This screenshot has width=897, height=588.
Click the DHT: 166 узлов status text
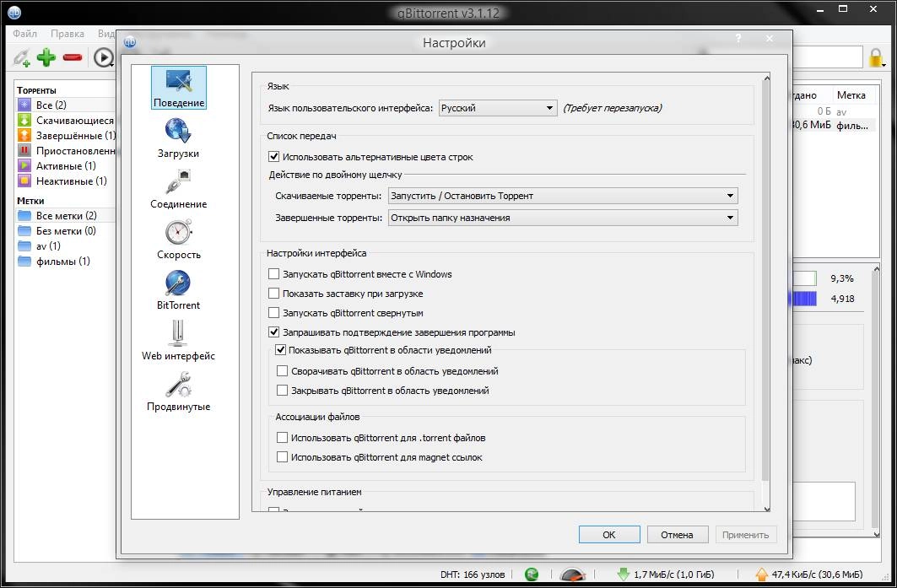tap(473, 575)
